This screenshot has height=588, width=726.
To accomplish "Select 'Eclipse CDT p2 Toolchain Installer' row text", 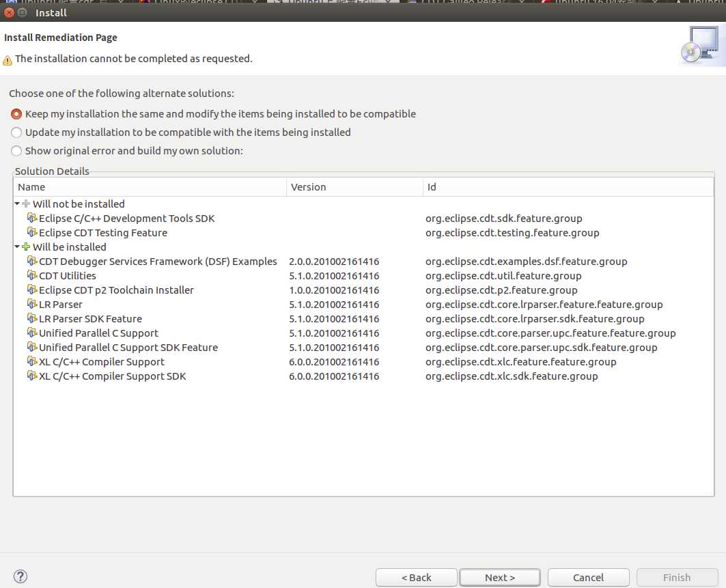I will (x=116, y=290).
